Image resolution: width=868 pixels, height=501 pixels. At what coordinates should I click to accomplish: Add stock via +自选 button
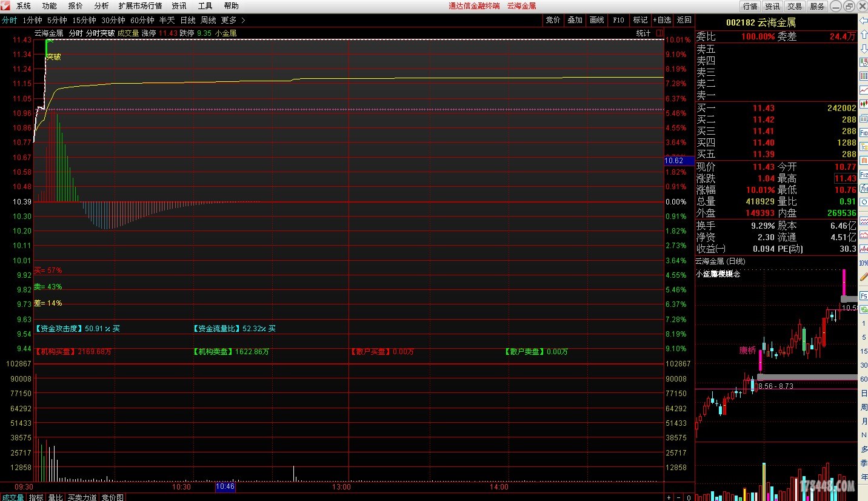click(x=662, y=20)
